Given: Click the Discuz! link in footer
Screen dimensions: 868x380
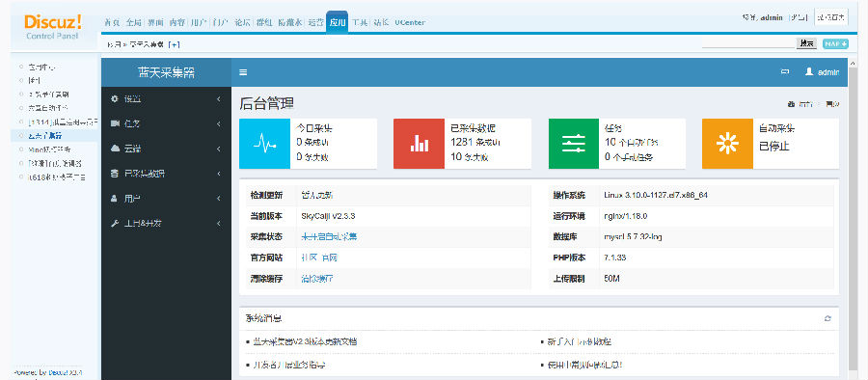Looking at the screenshot, I should click(58, 373).
